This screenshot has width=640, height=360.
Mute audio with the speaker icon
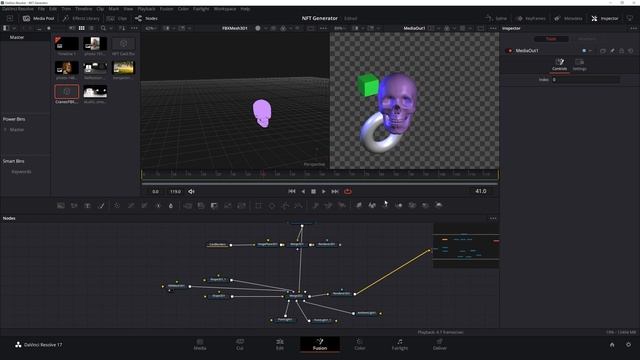click(191, 191)
